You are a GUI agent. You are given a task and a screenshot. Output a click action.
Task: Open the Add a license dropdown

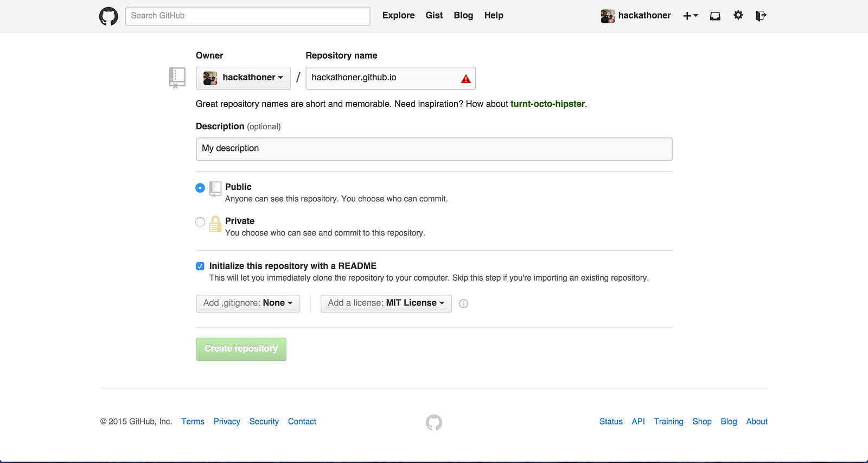point(386,303)
